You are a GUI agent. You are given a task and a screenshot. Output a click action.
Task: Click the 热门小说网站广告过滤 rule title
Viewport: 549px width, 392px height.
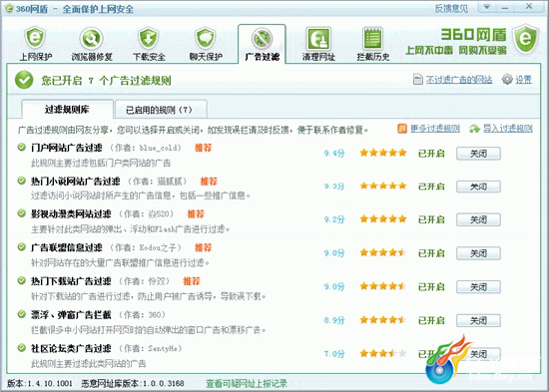pos(75,182)
